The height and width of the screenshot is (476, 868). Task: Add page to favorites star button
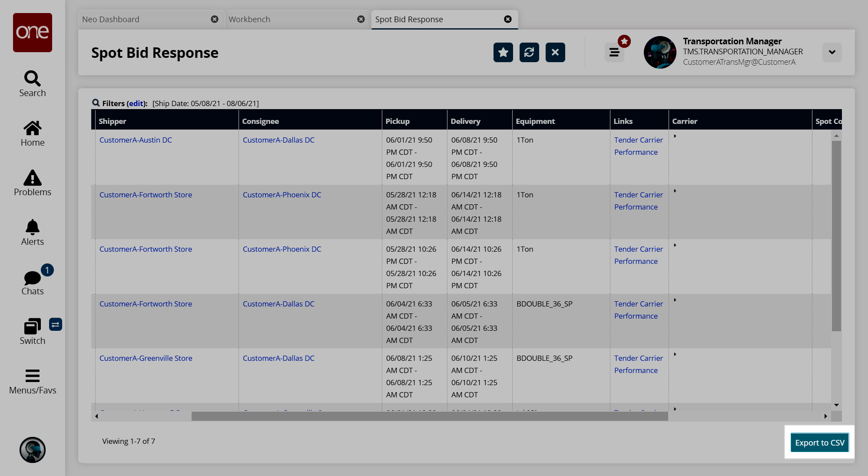503,53
